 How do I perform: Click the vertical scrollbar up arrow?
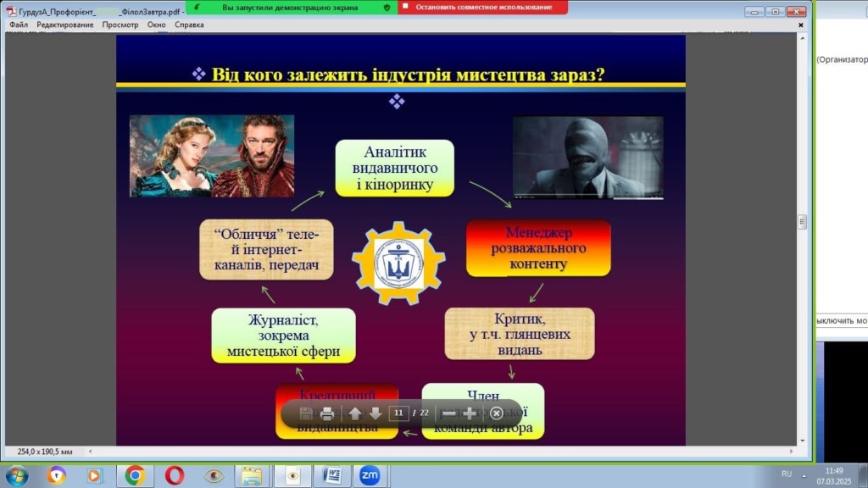click(x=802, y=38)
